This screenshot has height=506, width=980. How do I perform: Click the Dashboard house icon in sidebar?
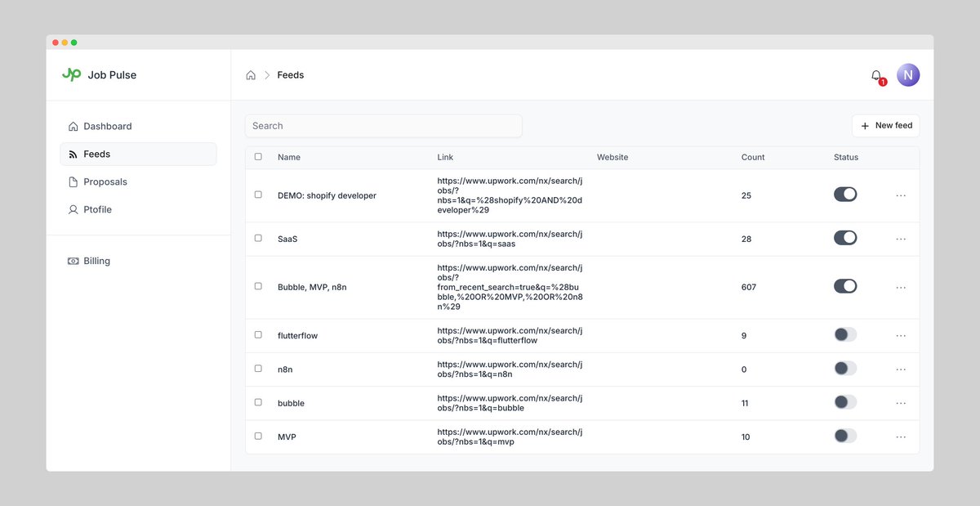point(73,127)
